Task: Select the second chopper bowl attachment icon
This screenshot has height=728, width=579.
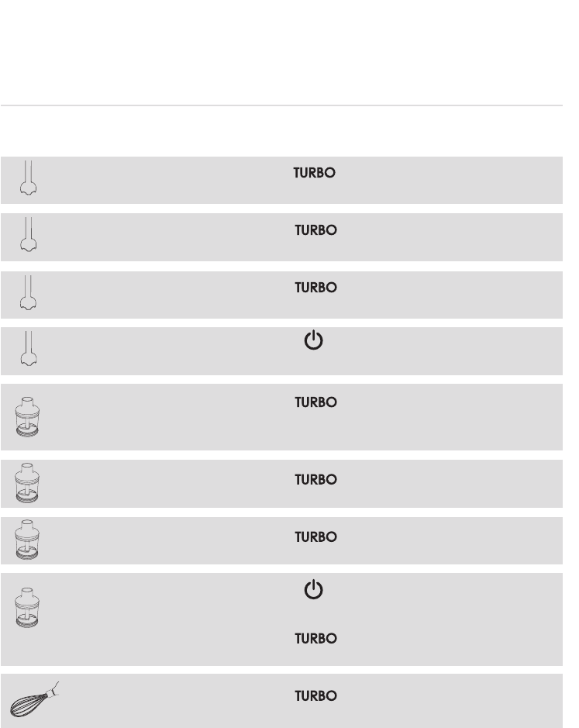Action: click(x=28, y=484)
